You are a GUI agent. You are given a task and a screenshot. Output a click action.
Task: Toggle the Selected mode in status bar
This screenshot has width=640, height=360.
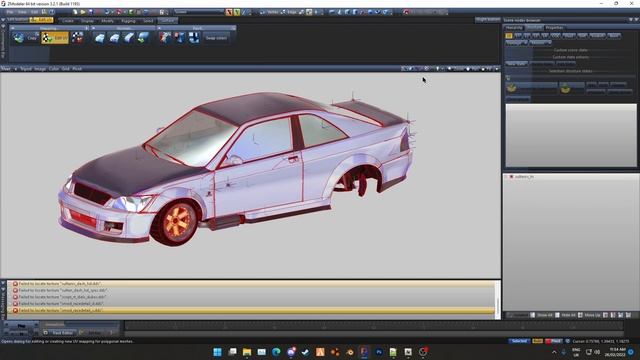519,341
